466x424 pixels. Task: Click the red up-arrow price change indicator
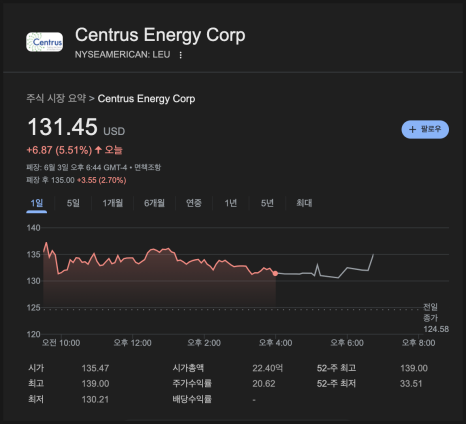[98, 150]
